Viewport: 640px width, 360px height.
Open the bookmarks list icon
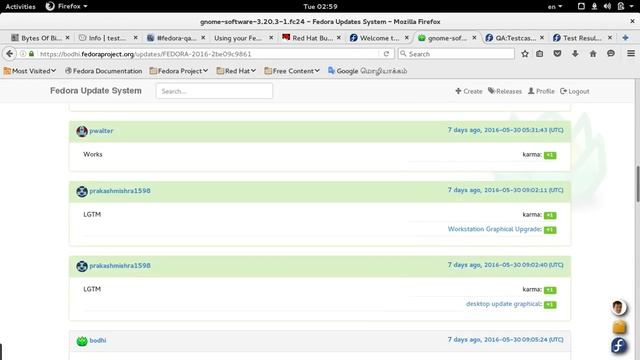point(540,54)
